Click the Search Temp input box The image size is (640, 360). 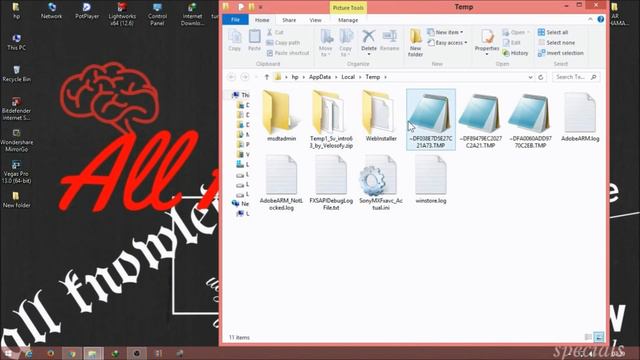[x=576, y=77]
